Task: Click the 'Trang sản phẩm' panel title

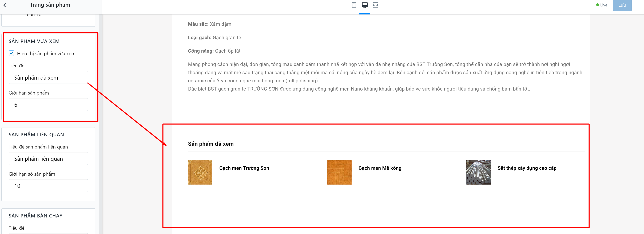Action: [50, 5]
